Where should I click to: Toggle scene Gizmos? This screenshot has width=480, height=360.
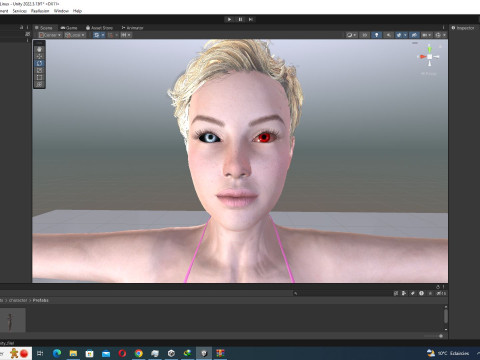pos(438,35)
